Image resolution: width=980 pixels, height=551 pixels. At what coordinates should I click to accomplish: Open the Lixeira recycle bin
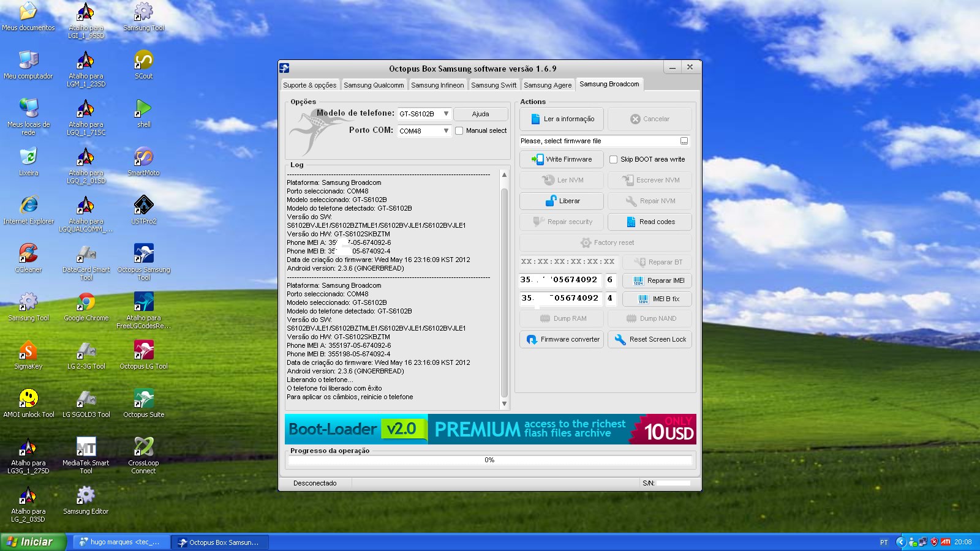click(28, 161)
